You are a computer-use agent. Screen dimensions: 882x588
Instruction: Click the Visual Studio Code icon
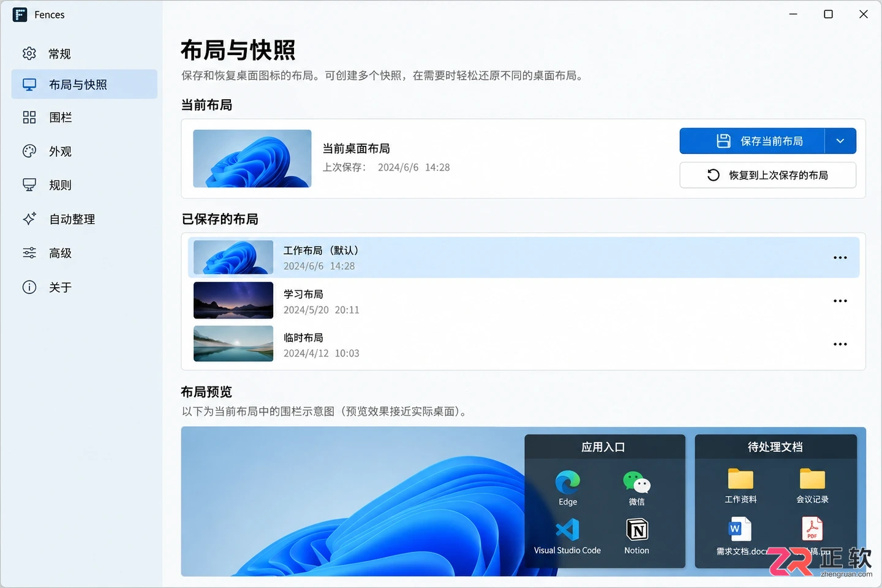(567, 530)
